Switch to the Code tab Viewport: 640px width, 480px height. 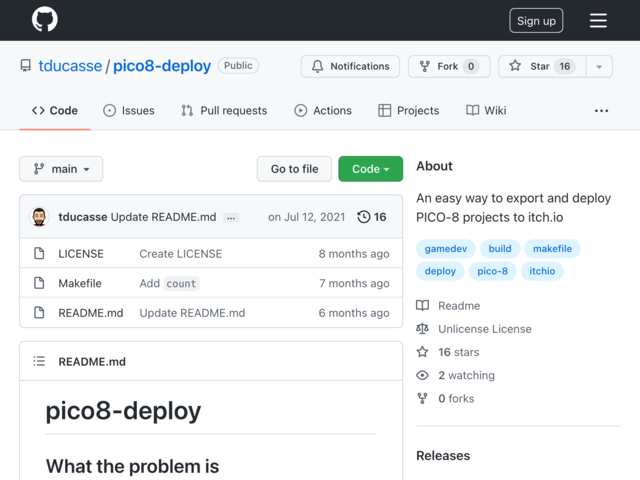tap(55, 111)
